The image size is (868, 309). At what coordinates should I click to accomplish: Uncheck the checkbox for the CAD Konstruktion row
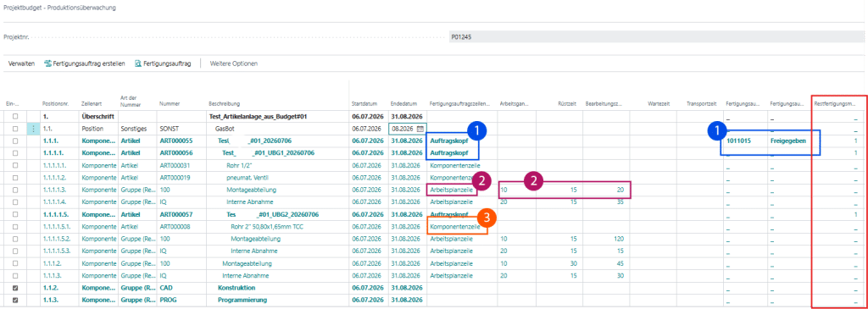point(15,288)
